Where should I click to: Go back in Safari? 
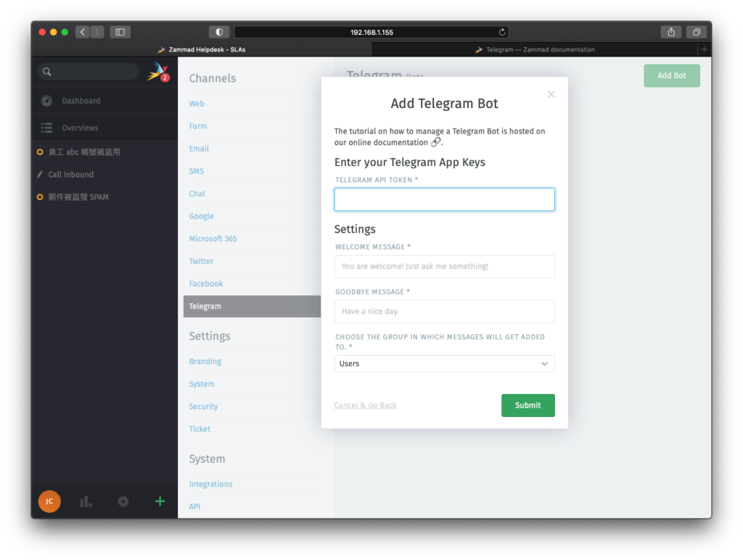coord(83,32)
